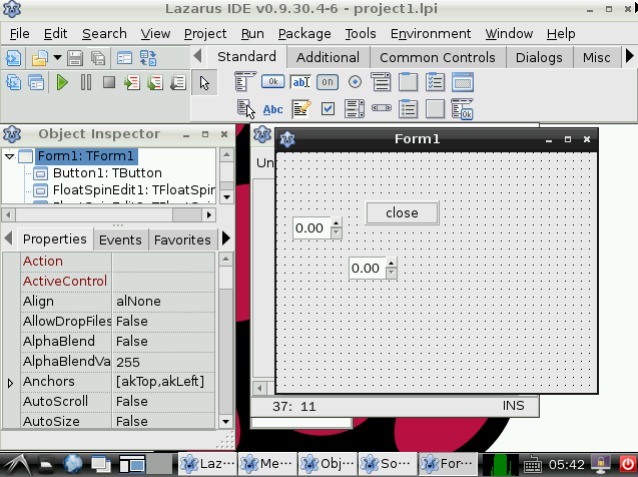Click the Step Out debug icon
The image size is (638, 477).
(178, 83)
